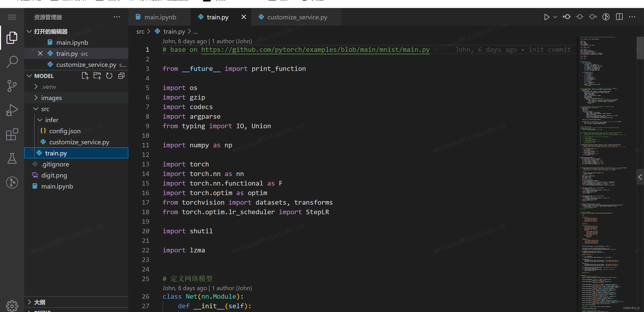Open the Extensions view
This screenshot has width=644, height=312.
click(12, 135)
